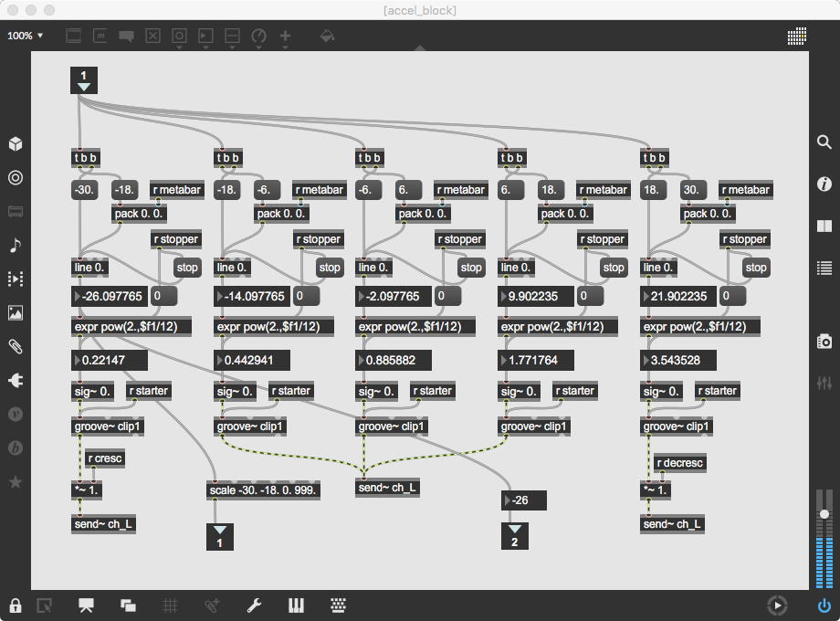Toggle the grid display icon at bottom

point(170,605)
